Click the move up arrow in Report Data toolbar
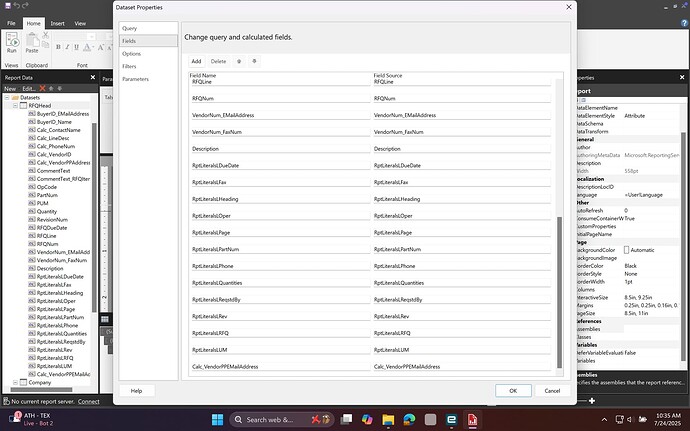The width and height of the screenshot is (690, 431). pyautogui.click(x=51, y=88)
